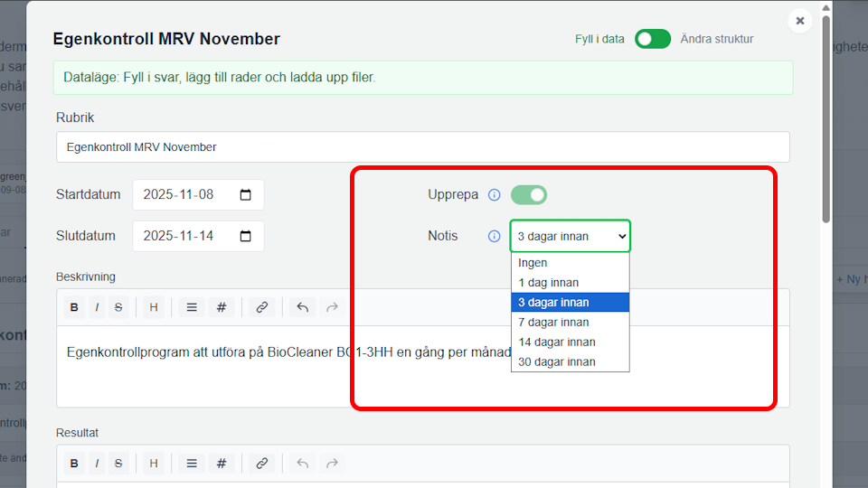Select Ingen in the Notis list

(571, 263)
